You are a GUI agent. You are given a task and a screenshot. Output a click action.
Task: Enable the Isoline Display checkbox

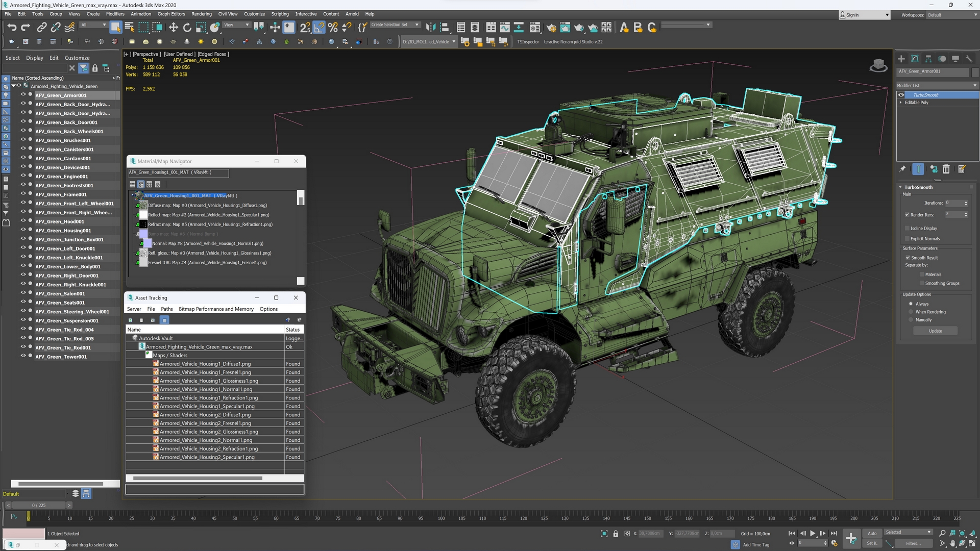click(x=907, y=228)
